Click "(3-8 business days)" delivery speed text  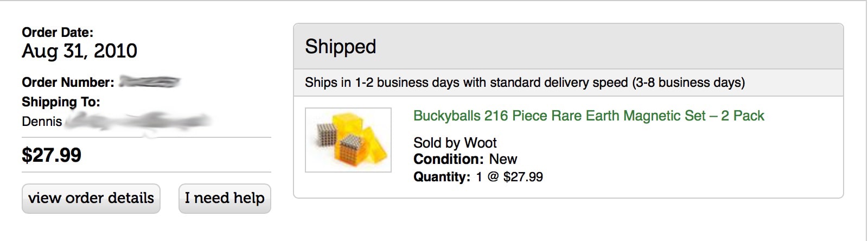pos(688,83)
